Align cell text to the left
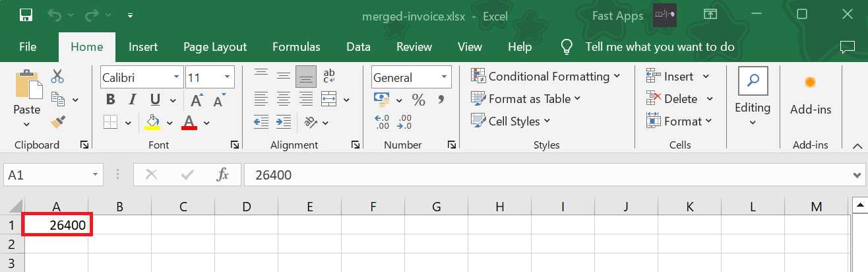This screenshot has width=868, height=272. (x=261, y=99)
